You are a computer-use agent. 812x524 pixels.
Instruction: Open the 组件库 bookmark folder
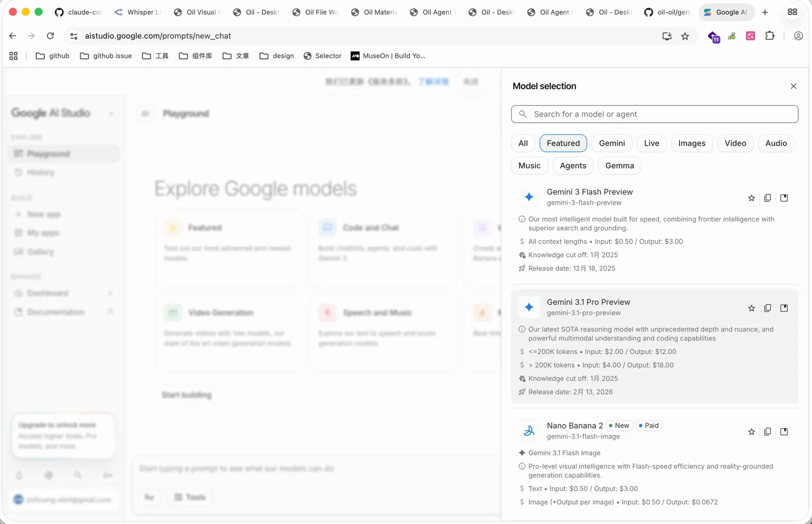pos(195,56)
